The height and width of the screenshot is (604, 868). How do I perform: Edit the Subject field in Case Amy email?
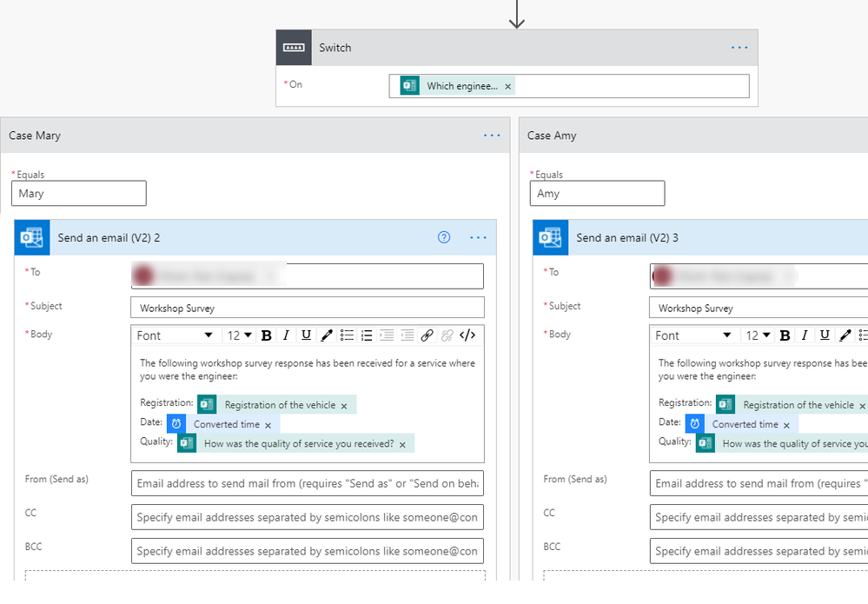pyautogui.click(x=759, y=308)
